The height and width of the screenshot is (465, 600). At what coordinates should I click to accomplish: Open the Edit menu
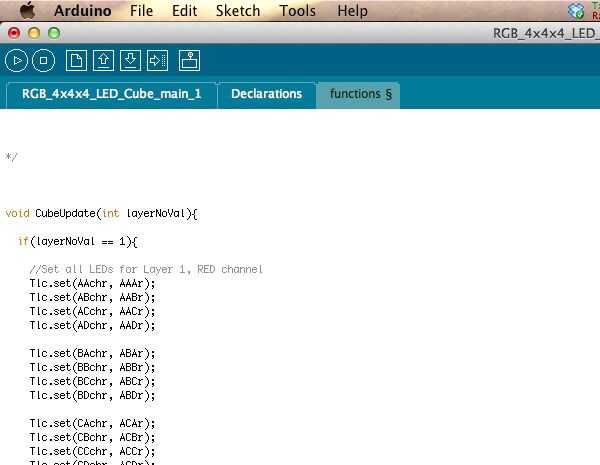[x=184, y=11]
